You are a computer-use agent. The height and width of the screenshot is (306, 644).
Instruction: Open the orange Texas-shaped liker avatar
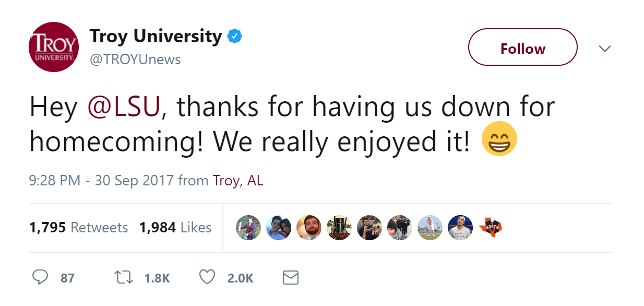point(490,228)
